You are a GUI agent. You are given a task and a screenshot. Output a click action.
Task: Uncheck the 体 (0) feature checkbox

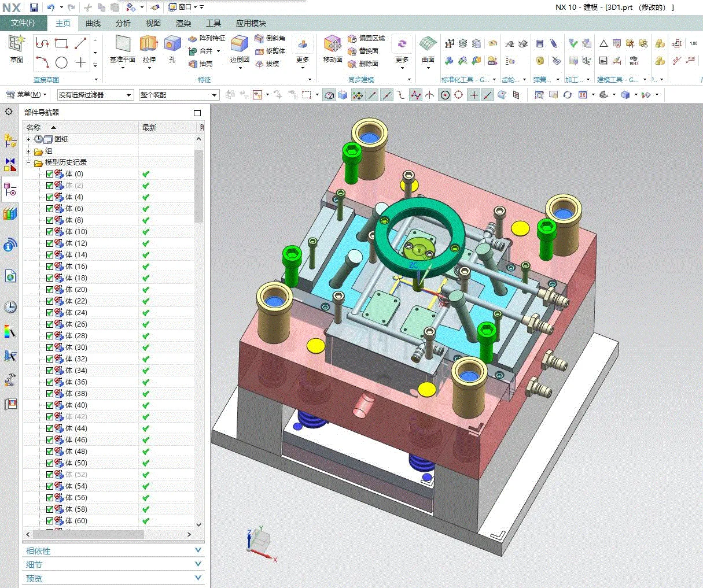(x=50, y=173)
